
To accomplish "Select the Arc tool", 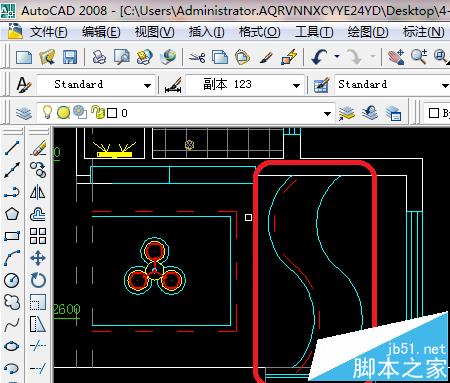I will (x=12, y=258).
